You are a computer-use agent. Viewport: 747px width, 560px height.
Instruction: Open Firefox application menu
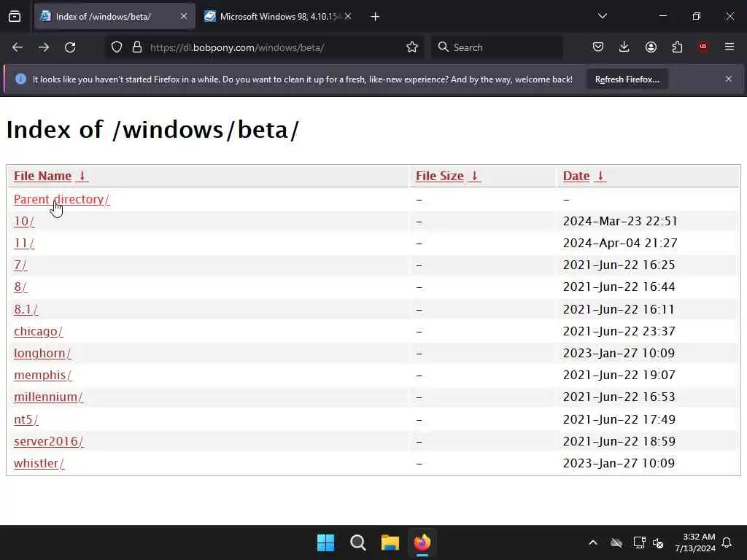click(729, 47)
